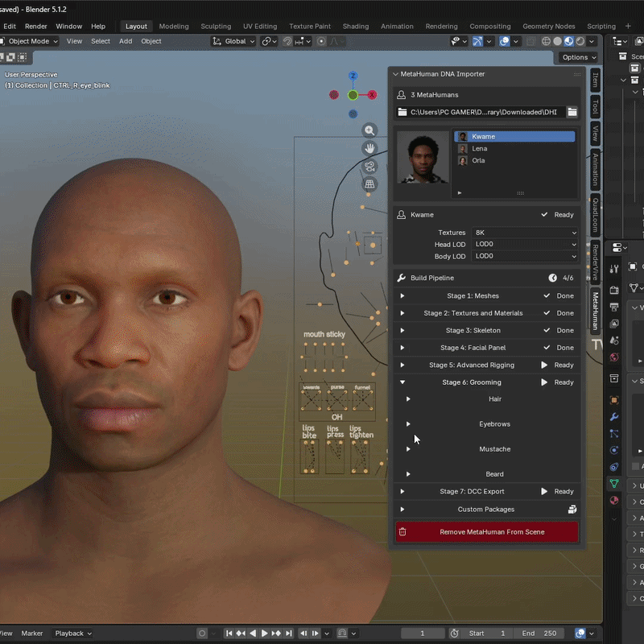Browse for the MetaHuman library folder
The height and width of the screenshot is (644, 644).
[x=572, y=112]
